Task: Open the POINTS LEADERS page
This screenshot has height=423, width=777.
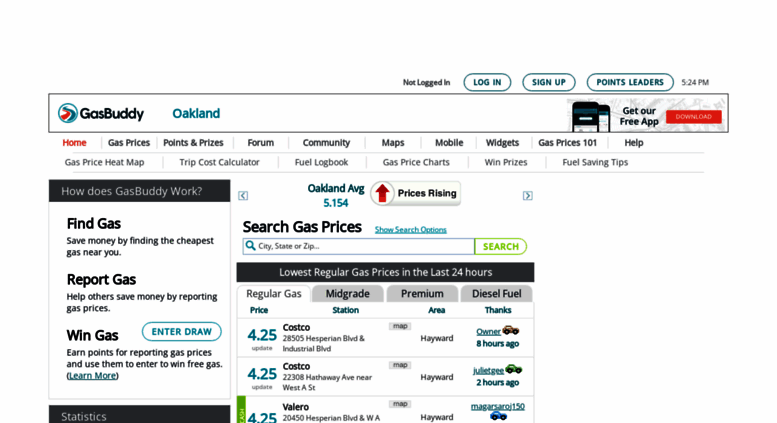Action: (x=630, y=82)
